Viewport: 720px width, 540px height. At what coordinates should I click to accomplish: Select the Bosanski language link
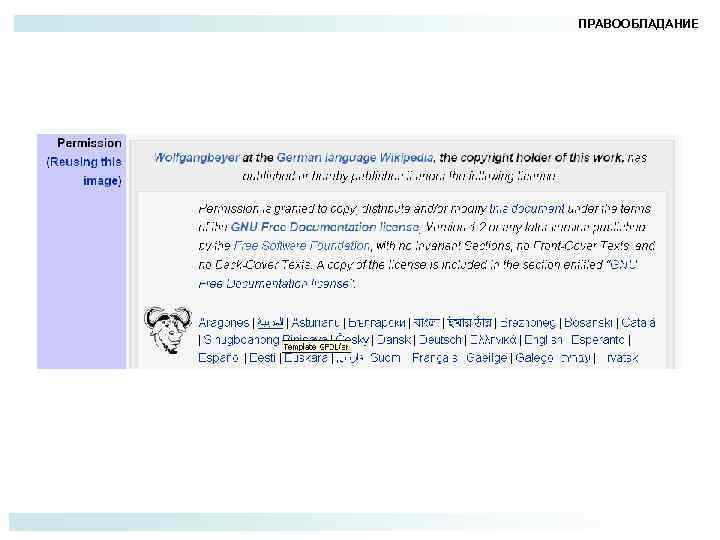point(588,323)
